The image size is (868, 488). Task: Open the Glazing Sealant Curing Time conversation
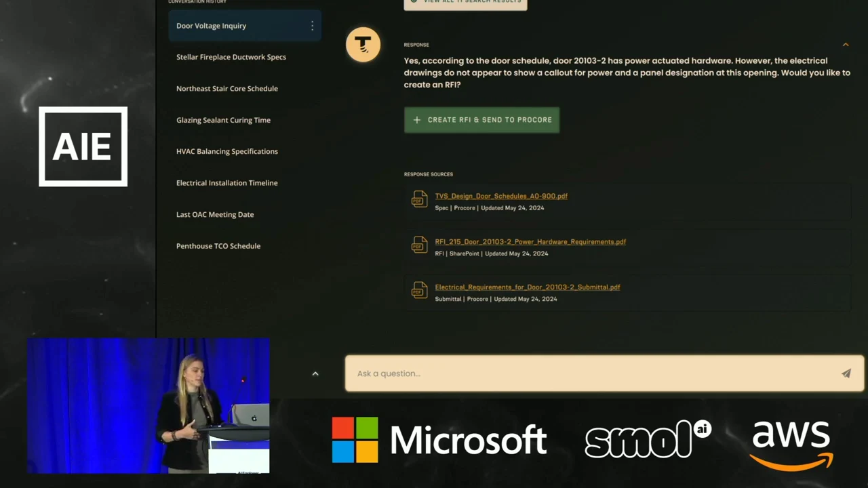(x=223, y=120)
